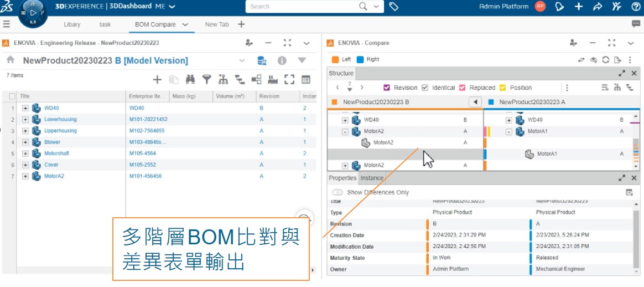This screenshot has width=644, height=287.
Task: Toggle the Identical checkbox
Action: point(425,88)
